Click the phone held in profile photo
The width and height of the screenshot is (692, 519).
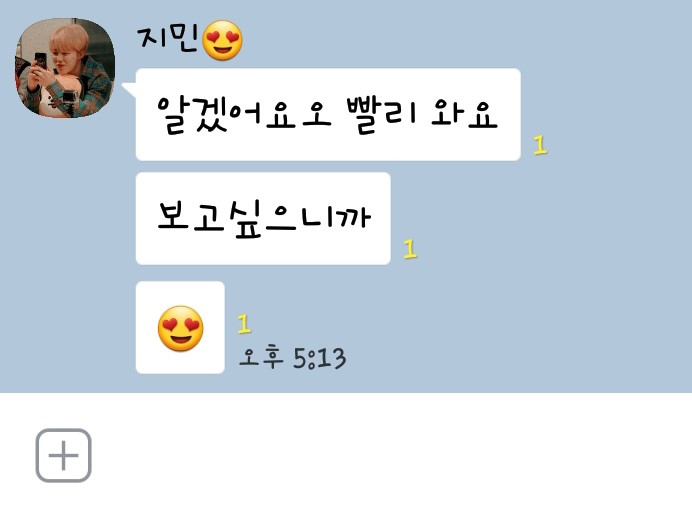point(41,61)
